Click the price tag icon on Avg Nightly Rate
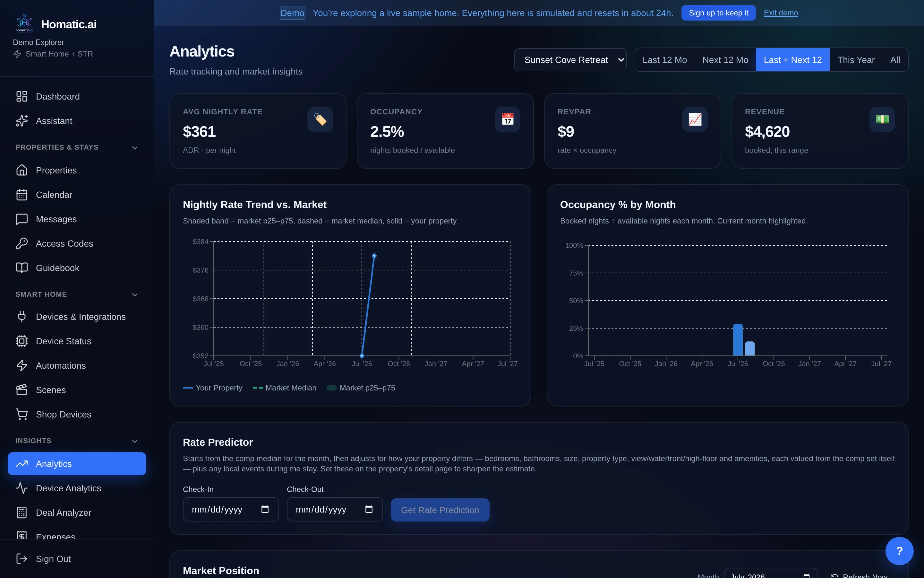 click(320, 119)
